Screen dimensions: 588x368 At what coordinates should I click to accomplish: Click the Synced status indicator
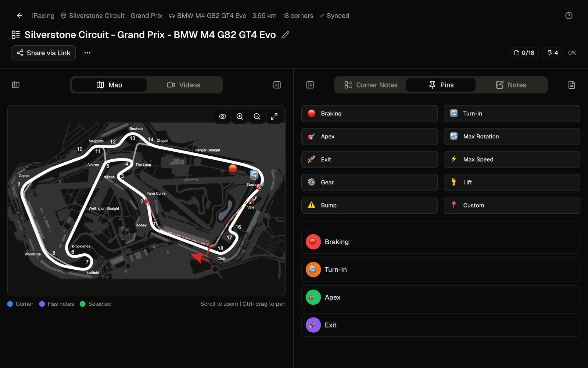tap(334, 15)
